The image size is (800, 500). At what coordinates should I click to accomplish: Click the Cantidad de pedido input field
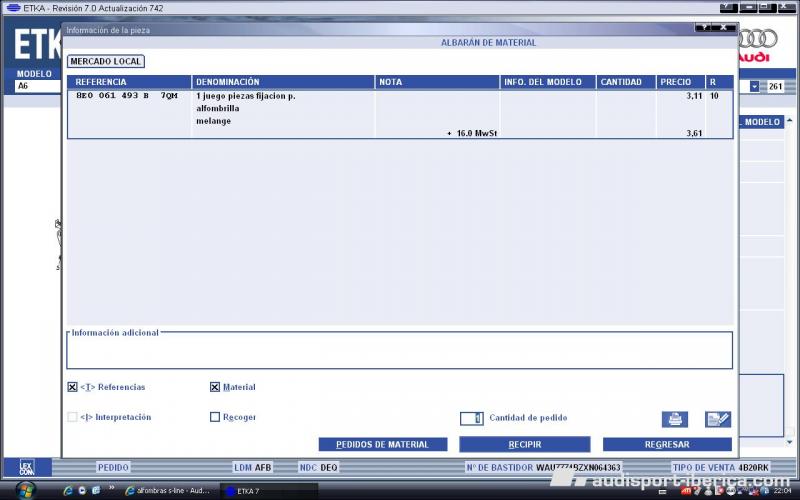coord(471,418)
